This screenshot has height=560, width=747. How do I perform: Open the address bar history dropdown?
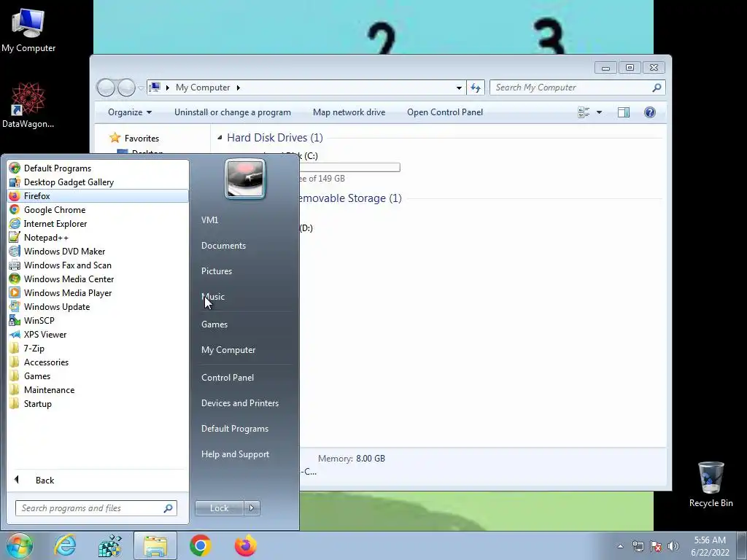(459, 87)
